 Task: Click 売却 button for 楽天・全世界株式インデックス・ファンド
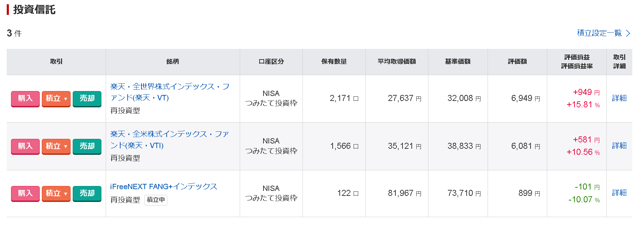[x=87, y=99]
